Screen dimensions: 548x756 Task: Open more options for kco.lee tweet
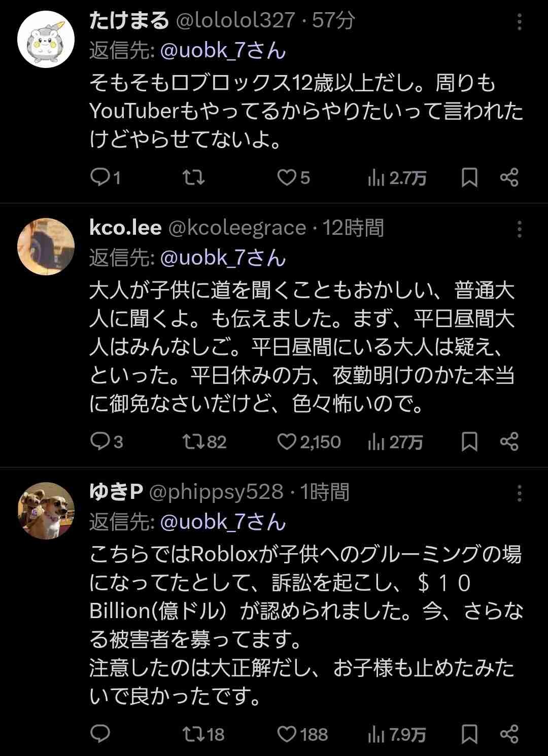coord(519,229)
